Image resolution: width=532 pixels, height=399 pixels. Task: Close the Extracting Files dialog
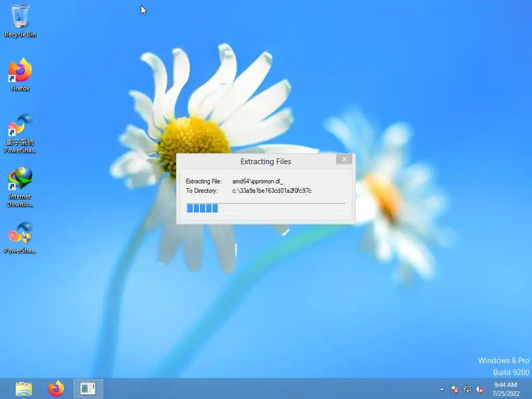[x=344, y=159]
